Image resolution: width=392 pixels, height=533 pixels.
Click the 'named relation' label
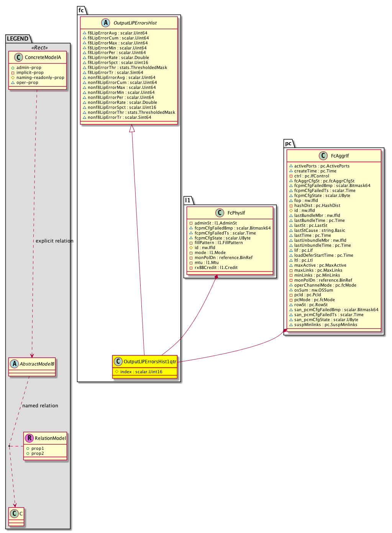pyautogui.click(x=40, y=406)
